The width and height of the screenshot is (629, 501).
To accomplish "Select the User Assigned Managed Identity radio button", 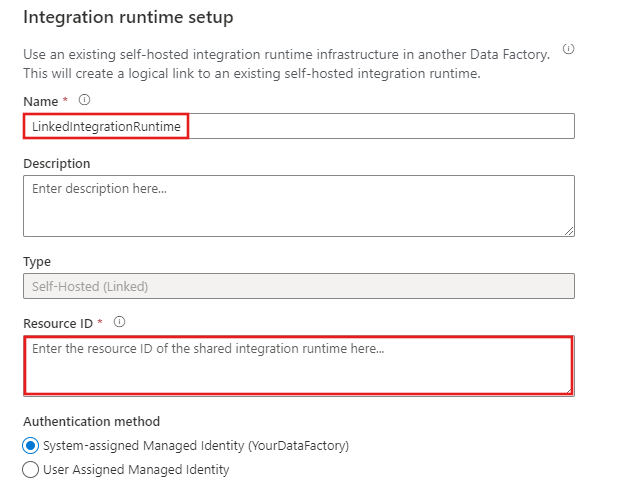I will coord(30,469).
